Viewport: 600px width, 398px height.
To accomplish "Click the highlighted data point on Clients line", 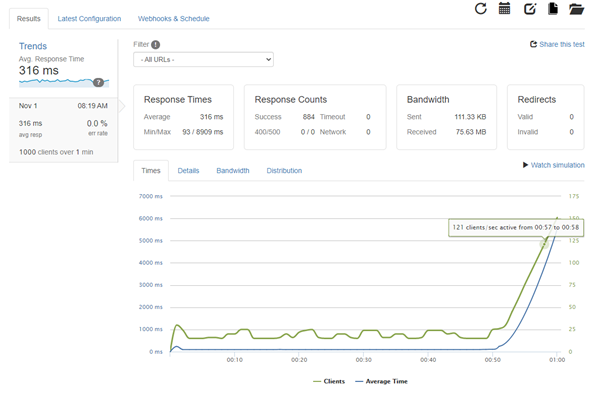I will click(544, 243).
